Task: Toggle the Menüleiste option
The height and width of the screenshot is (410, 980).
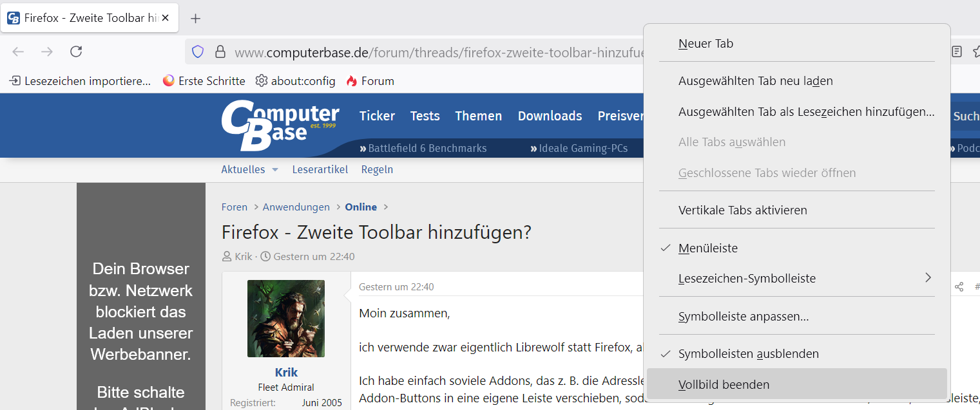Action: click(797, 248)
